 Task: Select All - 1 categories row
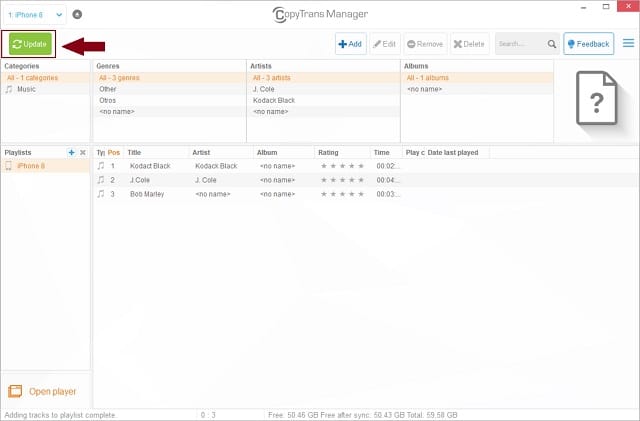(x=45, y=78)
